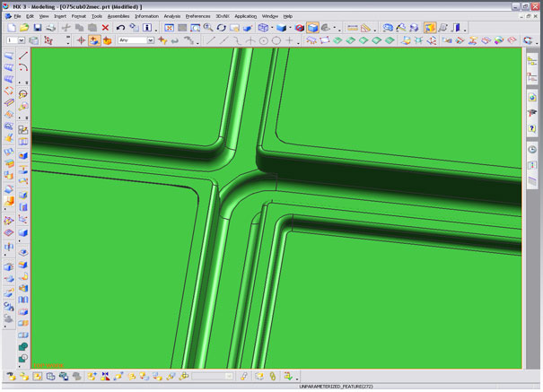Select the Rotate view icon
The width and height of the screenshot is (543, 392).
pos(222,28)
